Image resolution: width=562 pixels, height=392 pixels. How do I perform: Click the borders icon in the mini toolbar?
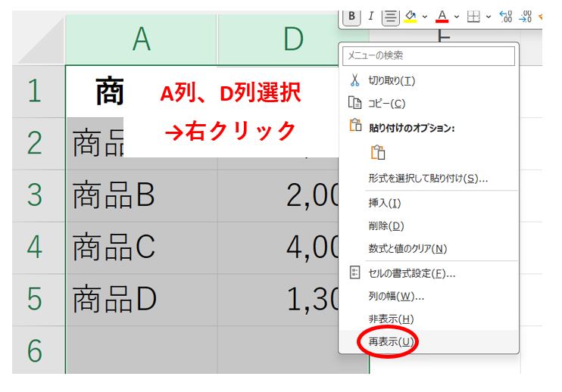click(x=473, y=16)
